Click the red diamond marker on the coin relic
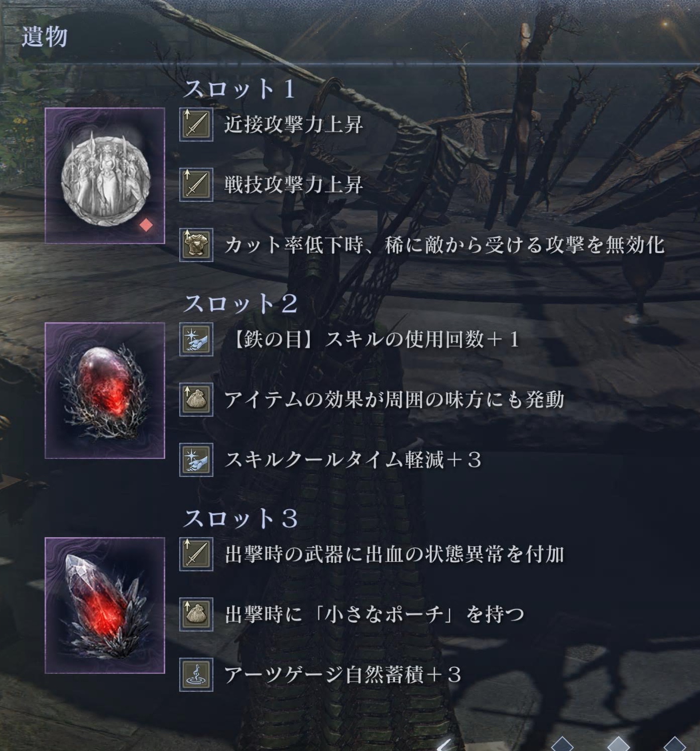700x751 pixels. click(x=146, y=225)
